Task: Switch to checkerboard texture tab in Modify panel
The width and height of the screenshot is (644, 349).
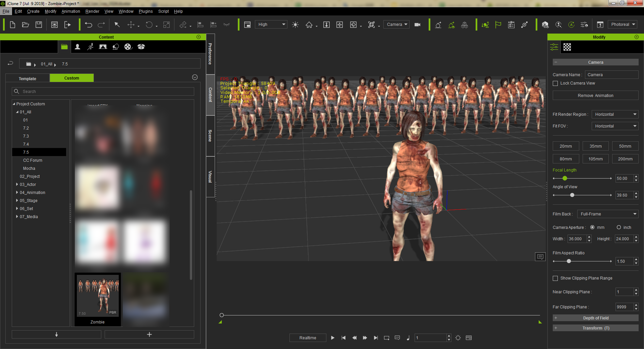Action: coord(567,47)
